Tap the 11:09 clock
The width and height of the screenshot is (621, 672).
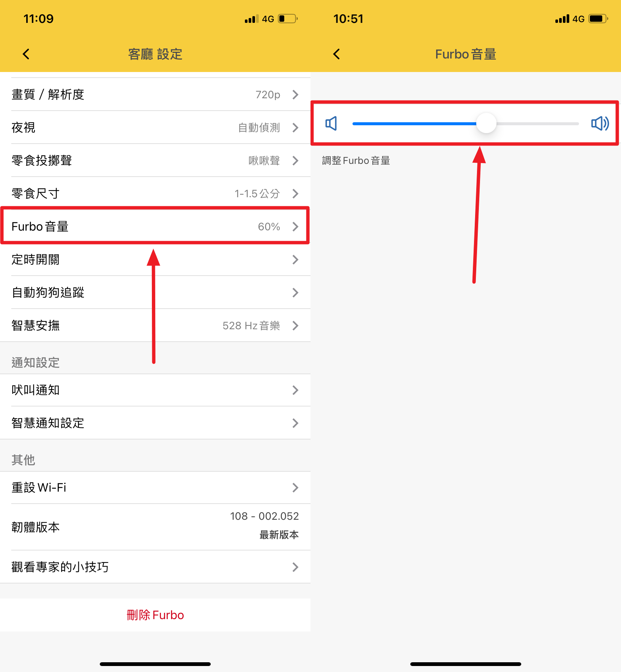click(38, 19)
